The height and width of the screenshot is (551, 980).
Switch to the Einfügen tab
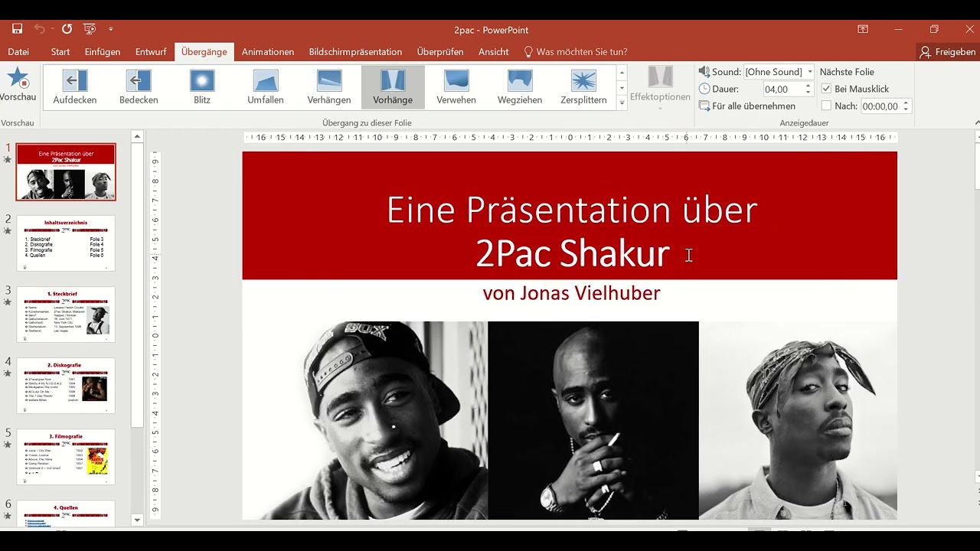click(x=103, y=52)
